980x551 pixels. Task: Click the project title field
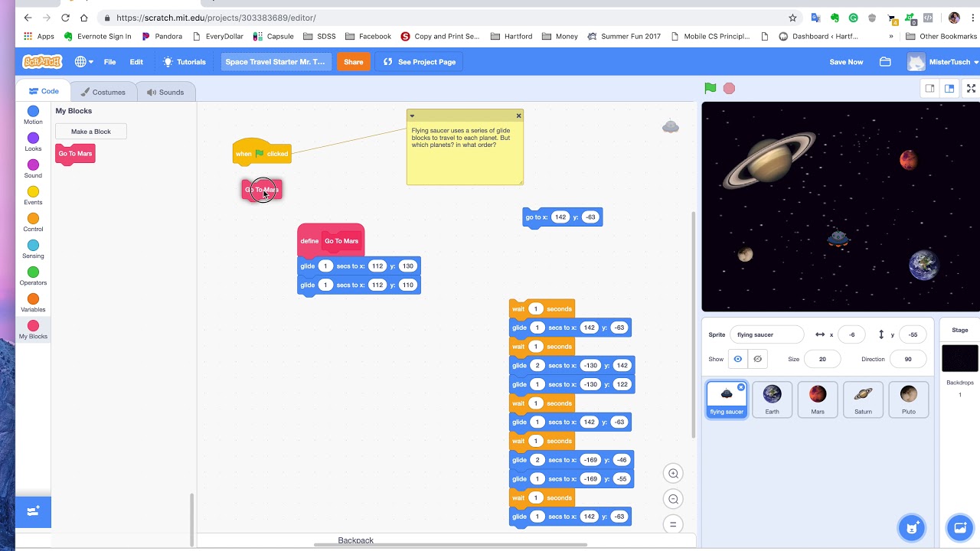(x=276, y=62)
